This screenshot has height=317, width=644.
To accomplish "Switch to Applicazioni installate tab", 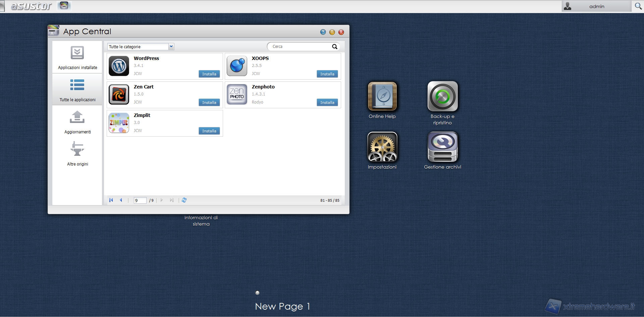I will coord(77,57).
